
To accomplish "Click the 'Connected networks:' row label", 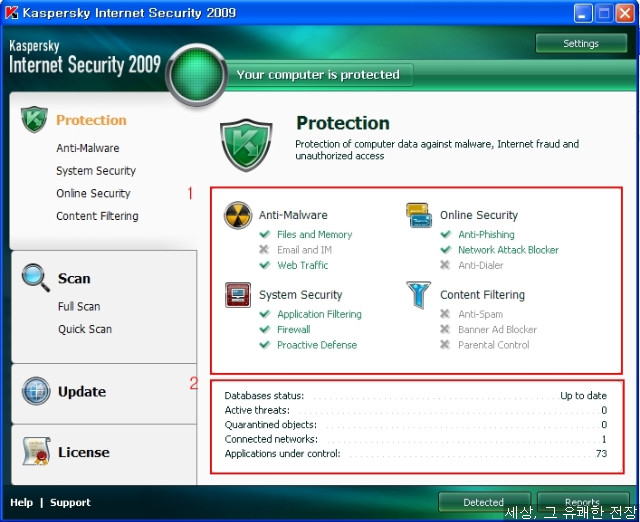I will [x=271, y=439].
